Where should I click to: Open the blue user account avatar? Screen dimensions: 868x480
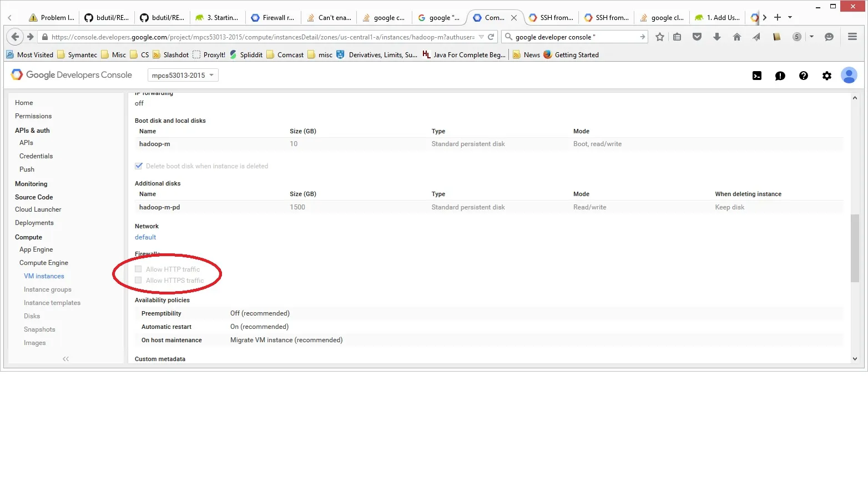(x=849, y=75)
